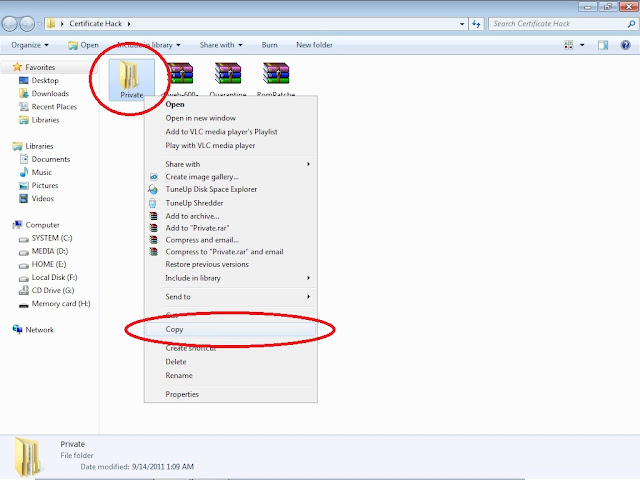Click the New folder toolbar button

click(314, 45)
